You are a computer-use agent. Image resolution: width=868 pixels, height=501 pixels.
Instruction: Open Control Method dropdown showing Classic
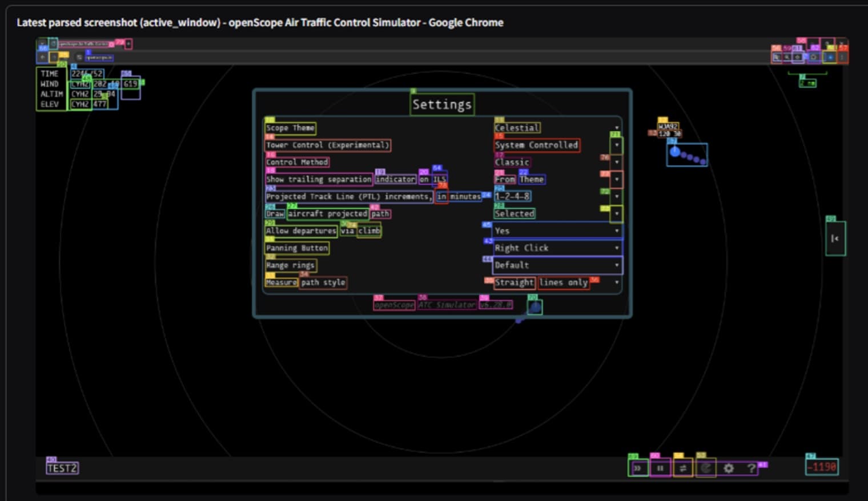click(557, 162)
